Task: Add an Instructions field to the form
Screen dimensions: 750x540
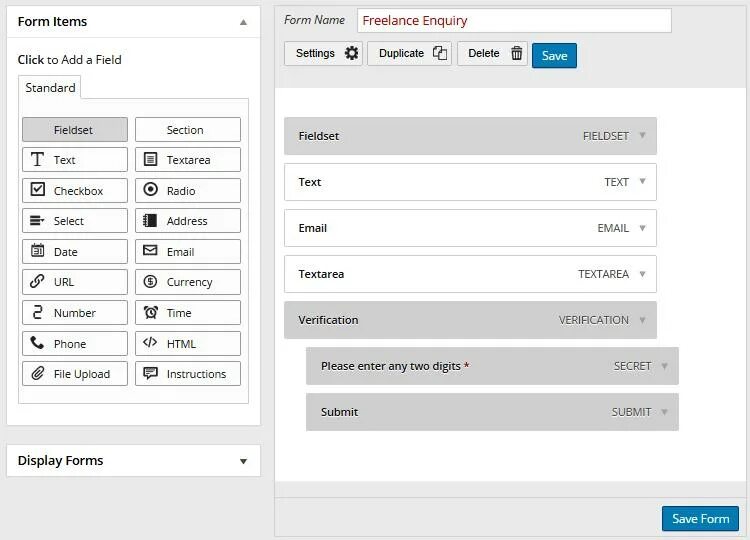Action: coord(188,374)
